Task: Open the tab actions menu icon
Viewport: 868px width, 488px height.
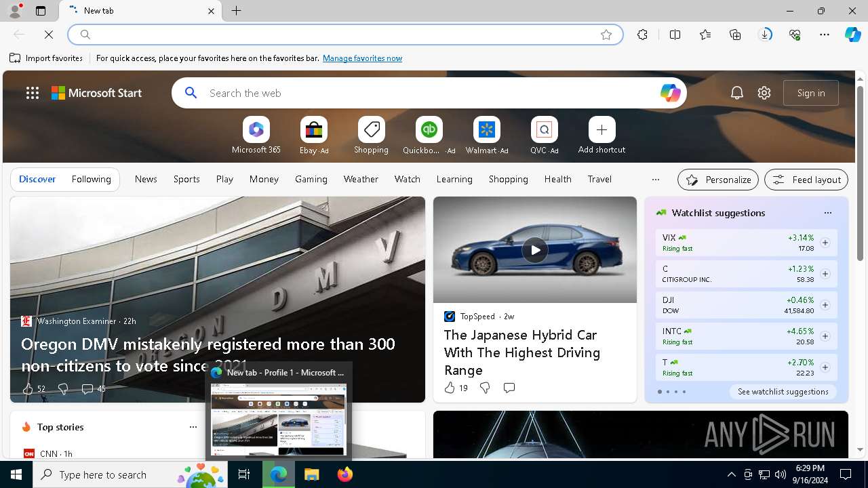Action: [41, 11]
